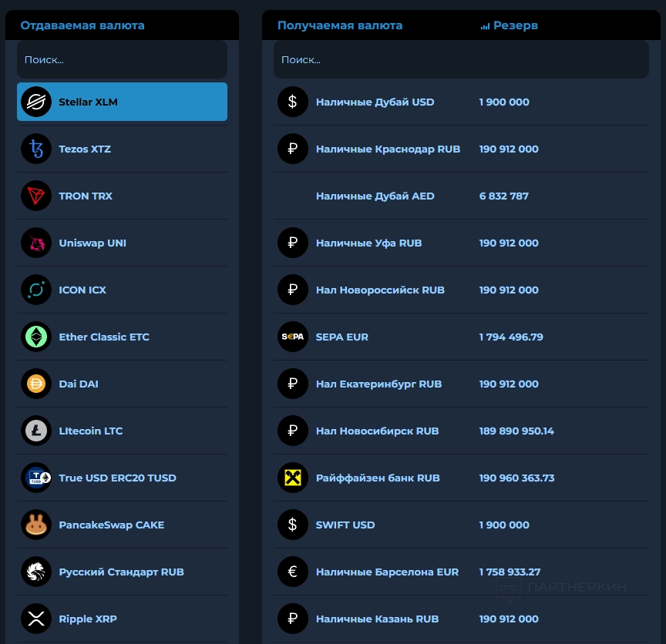666x644 pixels.
Task: Focus the search field under Отдаваемая валюта
Action: point(122,59)
